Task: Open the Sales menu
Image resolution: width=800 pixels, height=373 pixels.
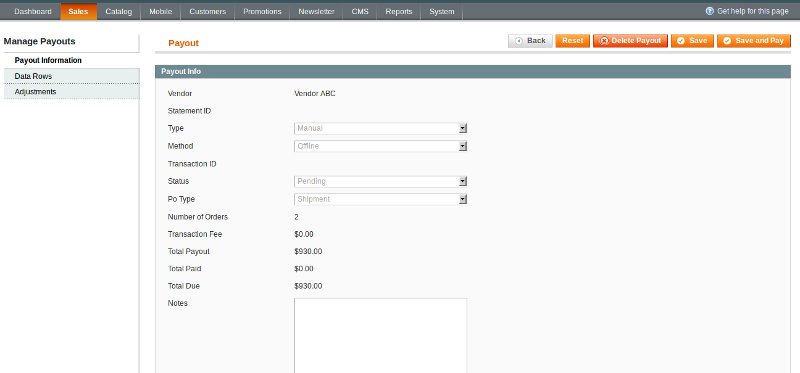Action: (x=78, y=12)
